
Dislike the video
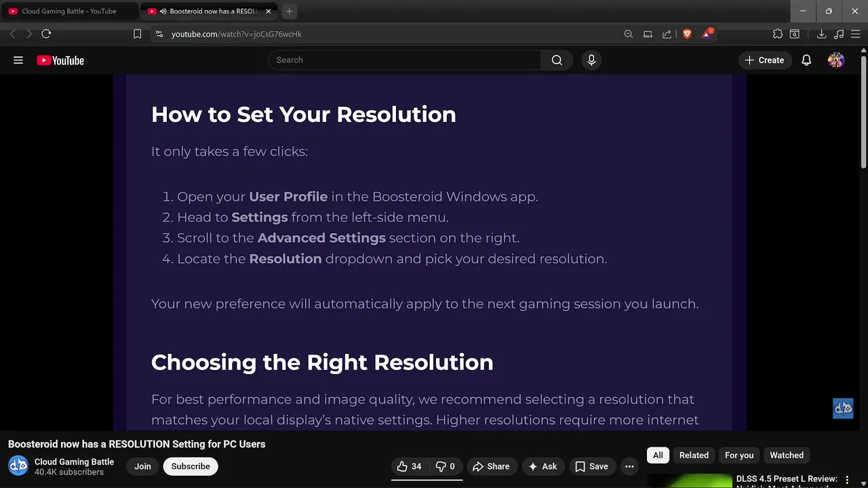[445, 466]
